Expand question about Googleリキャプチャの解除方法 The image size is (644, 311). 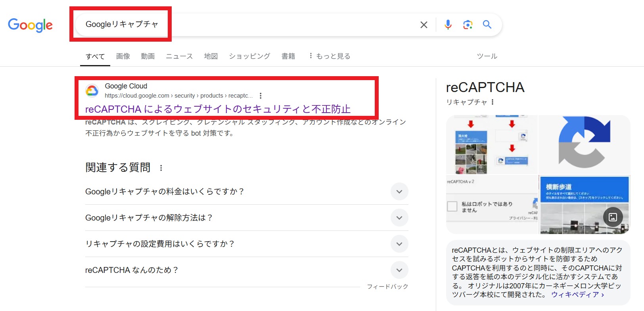(x=399, y=218)
